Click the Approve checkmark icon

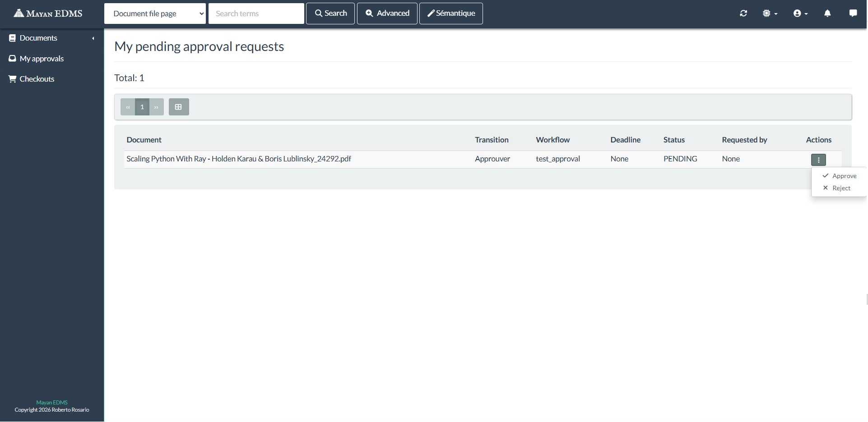tap(825, 175)
